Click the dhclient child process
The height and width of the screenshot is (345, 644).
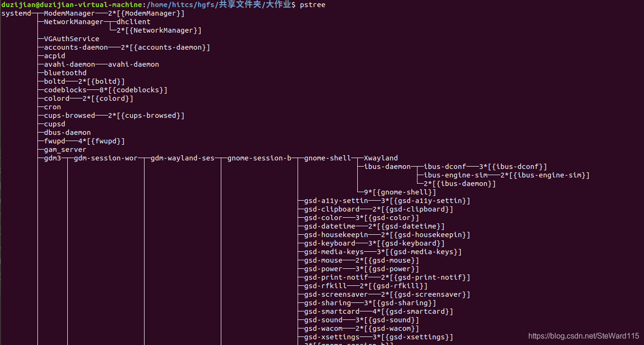point(134,22)
